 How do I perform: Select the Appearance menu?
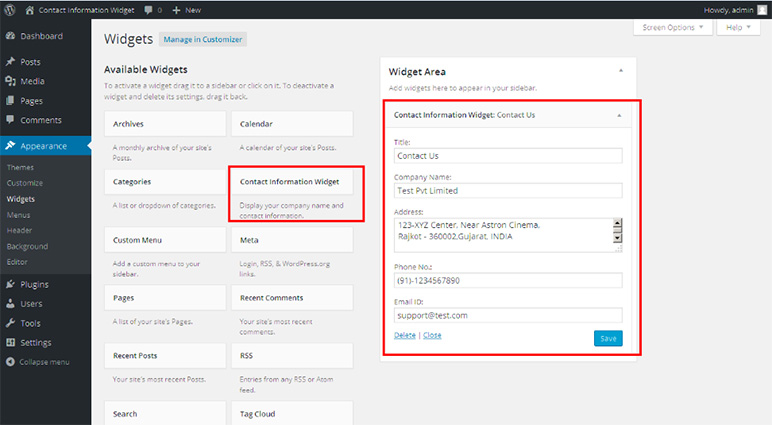[45, 146]
